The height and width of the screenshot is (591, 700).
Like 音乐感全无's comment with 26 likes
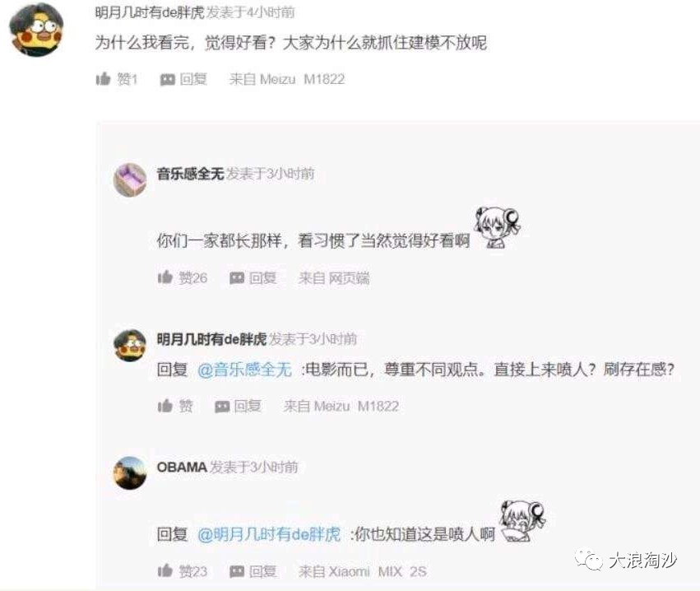[x=165, y=277]
